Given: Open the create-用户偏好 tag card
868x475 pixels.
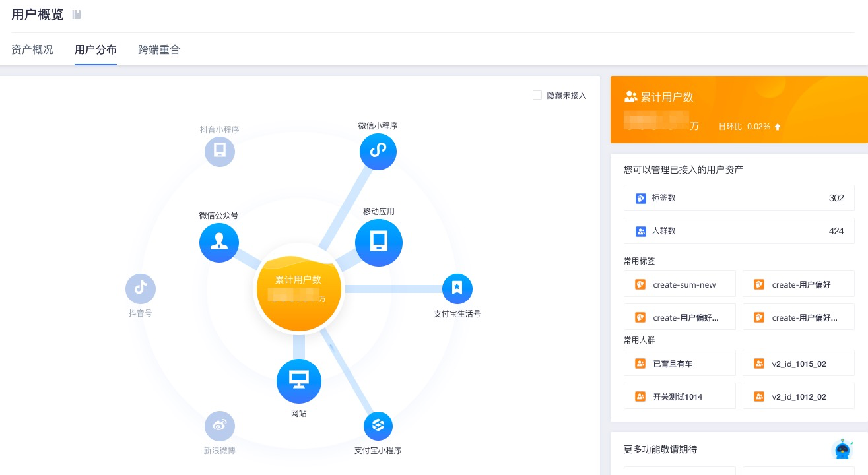Looking at the screenshot, I should pyautogui.click(x=799, y=284).
